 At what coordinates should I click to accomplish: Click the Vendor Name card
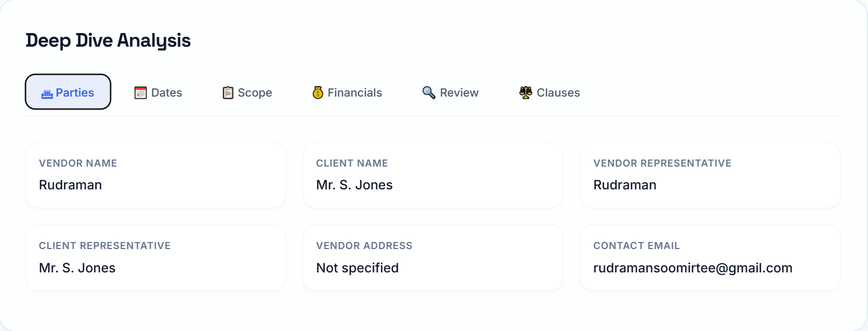[x=156, y=175]
